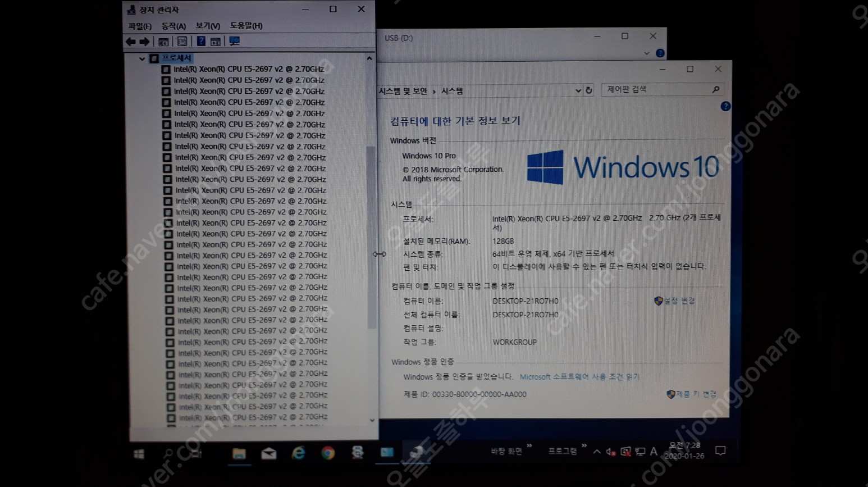Click the 설정 변경 link

[x=679, y=301]
